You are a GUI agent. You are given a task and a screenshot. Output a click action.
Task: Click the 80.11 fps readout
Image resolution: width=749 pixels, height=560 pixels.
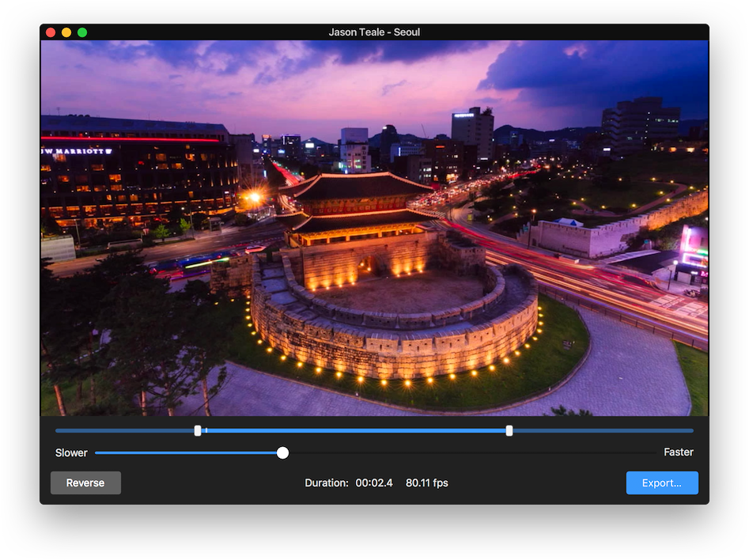(x=426, y=483)
